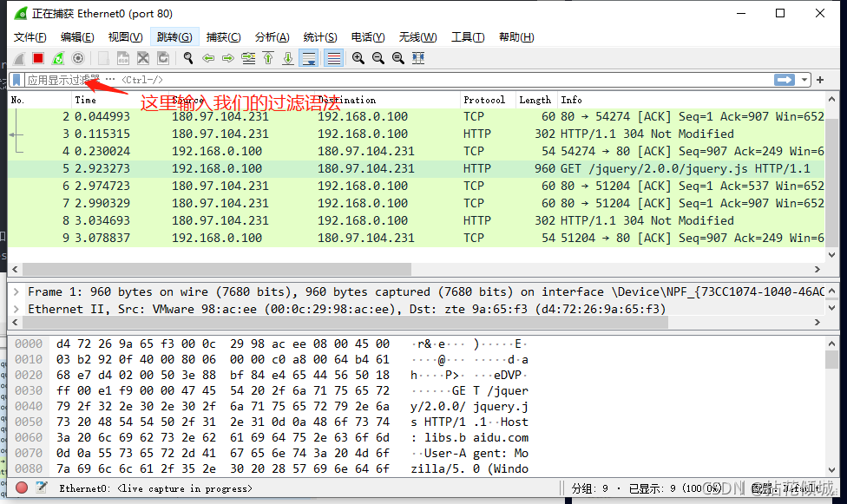
Task: Click the start capture shark fin icon
Action: [19, 58]
